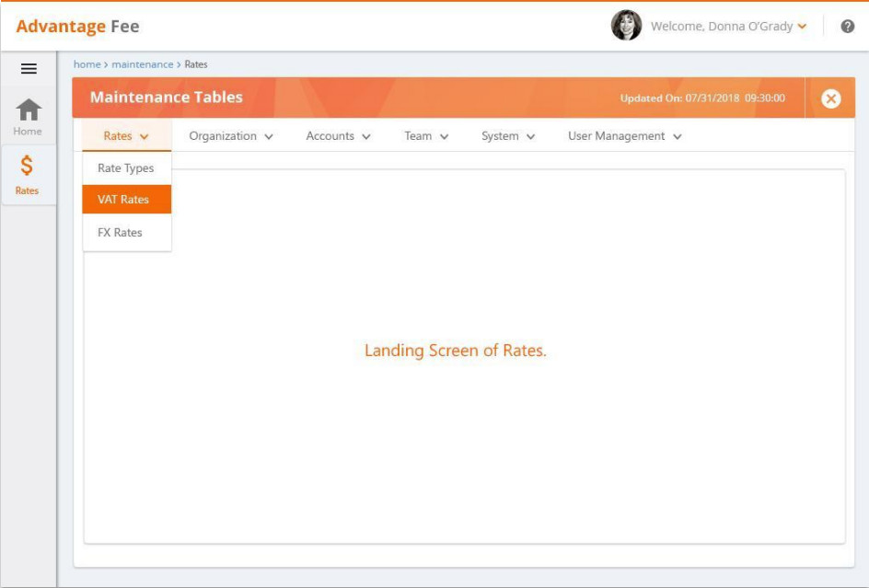Select Rate Types from the menu
This screenshot has width=869, height=588.
pyautogui.click(x=126, y=168)
